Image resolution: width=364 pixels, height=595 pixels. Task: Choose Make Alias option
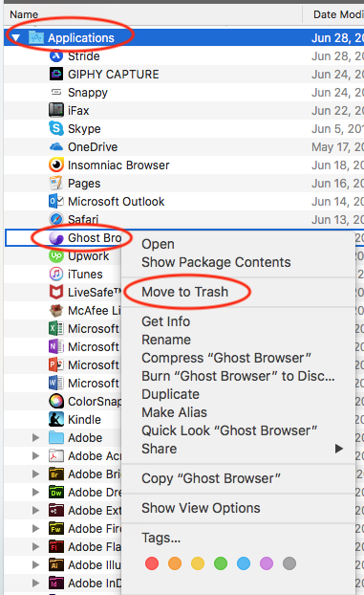[174, 412]
